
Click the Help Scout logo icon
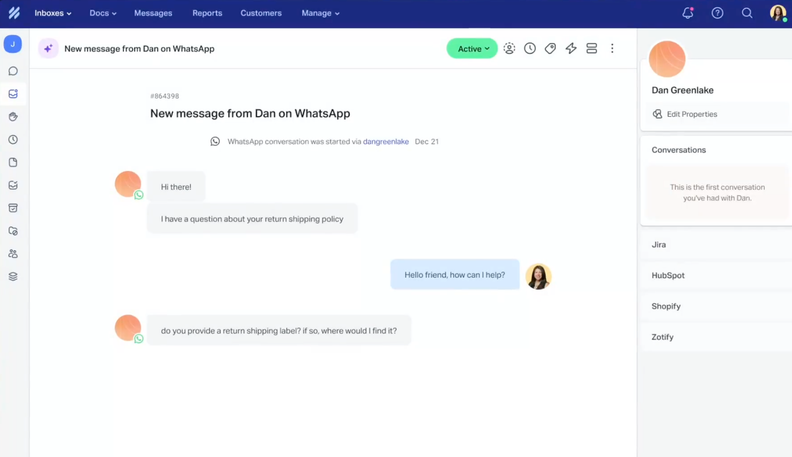pos(14,13)
